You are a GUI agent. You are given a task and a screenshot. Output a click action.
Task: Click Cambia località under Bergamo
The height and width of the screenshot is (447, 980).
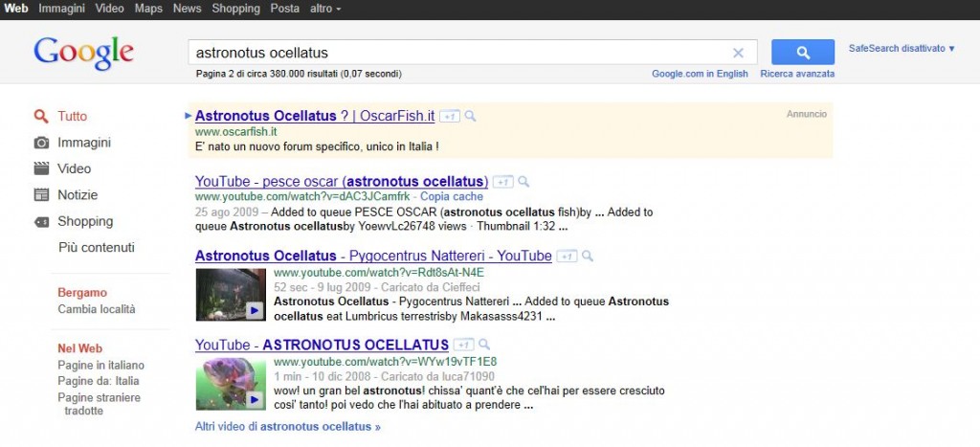coord(97,309)
